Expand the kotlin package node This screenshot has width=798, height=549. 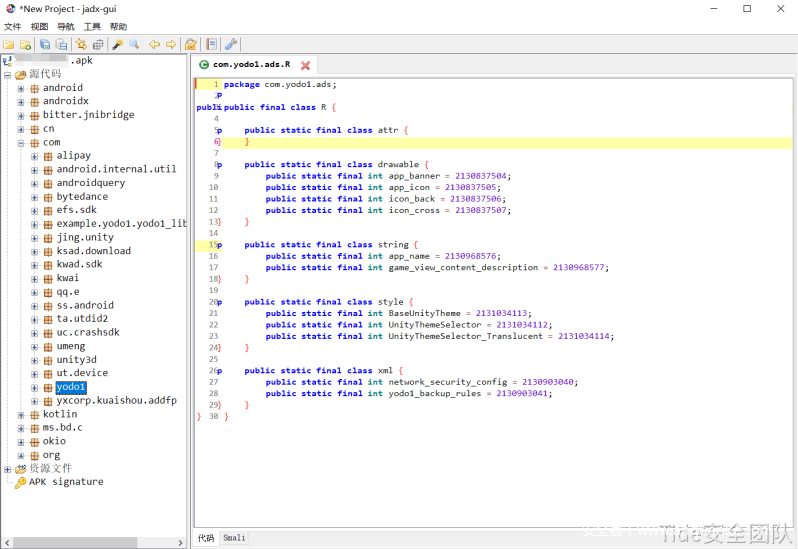point(21,414)
